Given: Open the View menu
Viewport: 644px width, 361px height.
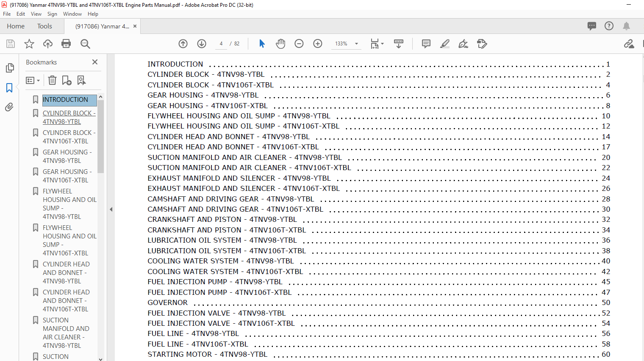Looking at the screenshot, I should pos(36,14).
